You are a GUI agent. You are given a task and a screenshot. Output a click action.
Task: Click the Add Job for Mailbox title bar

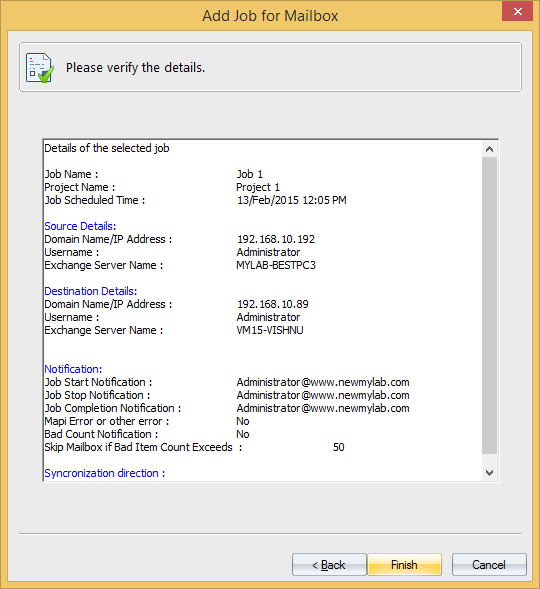[x=270, y=16]
